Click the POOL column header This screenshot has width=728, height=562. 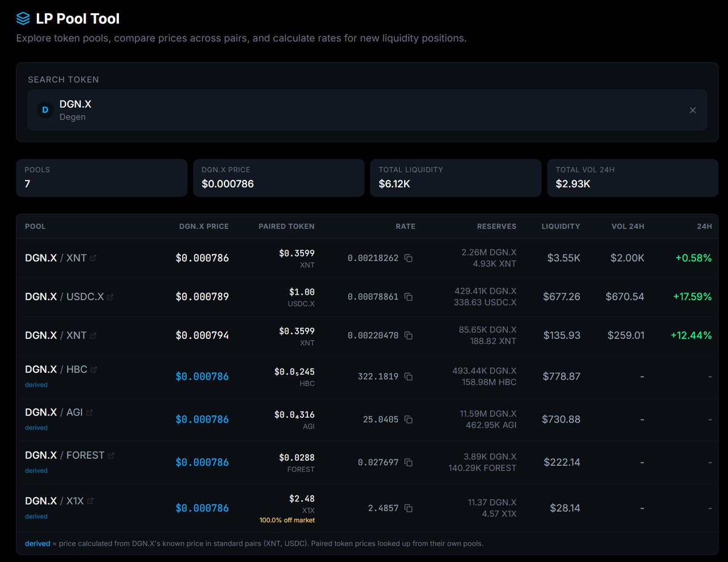point(35,226)
